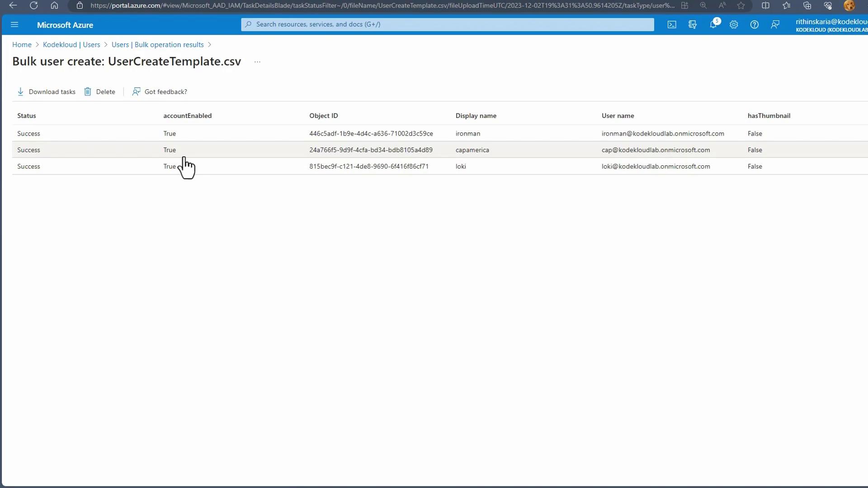Click the False hasThumbnail value in capamerica row
The height and width of the screenshot is (488, 868).
tap(755, 150)
